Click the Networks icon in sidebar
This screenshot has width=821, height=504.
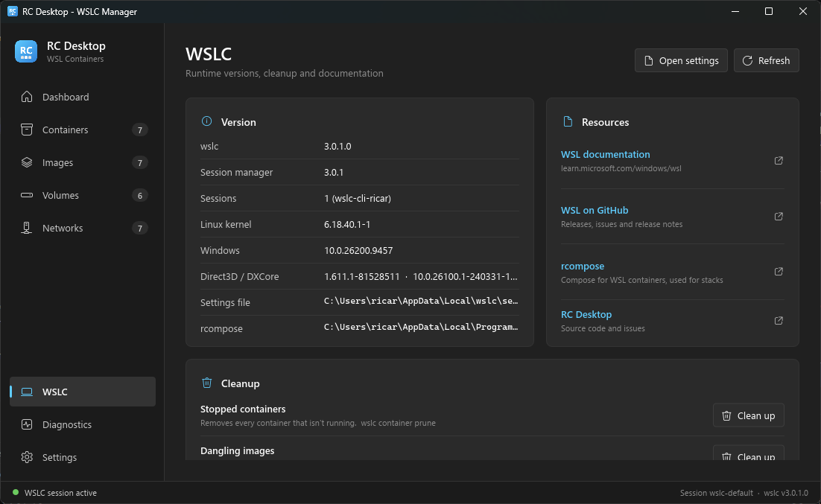click(x=27, y=228)
